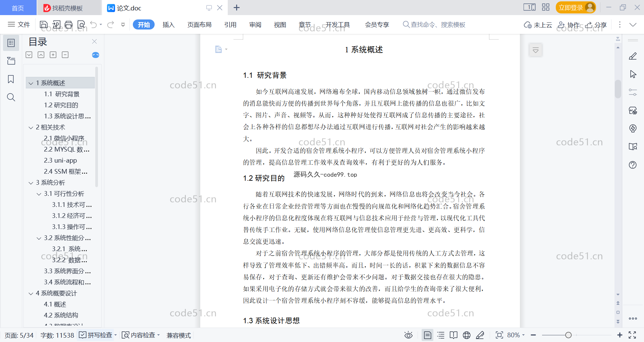The image size is (644, 342).
Task: Click the Save icon in the quick toolbar
Action: click(x=44, y=24)
